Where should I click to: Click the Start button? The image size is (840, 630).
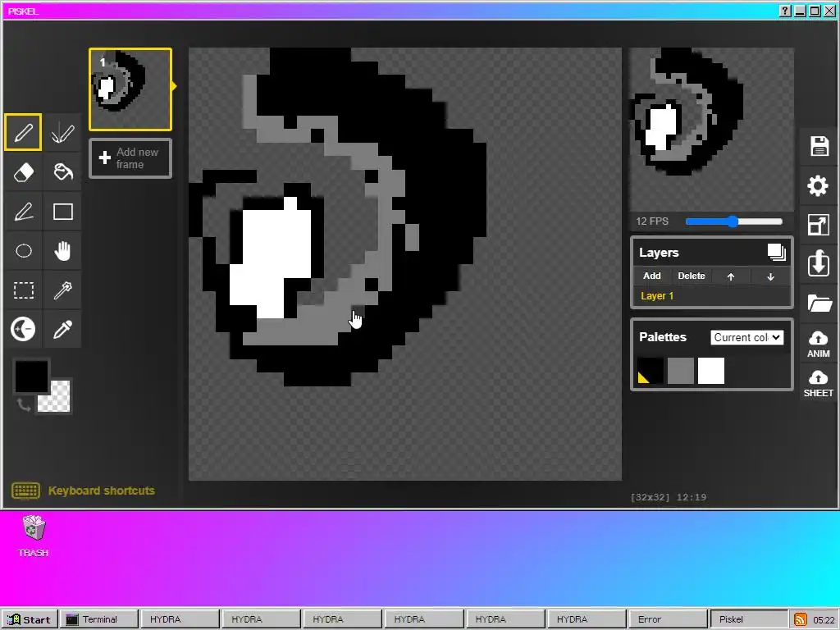30,619
